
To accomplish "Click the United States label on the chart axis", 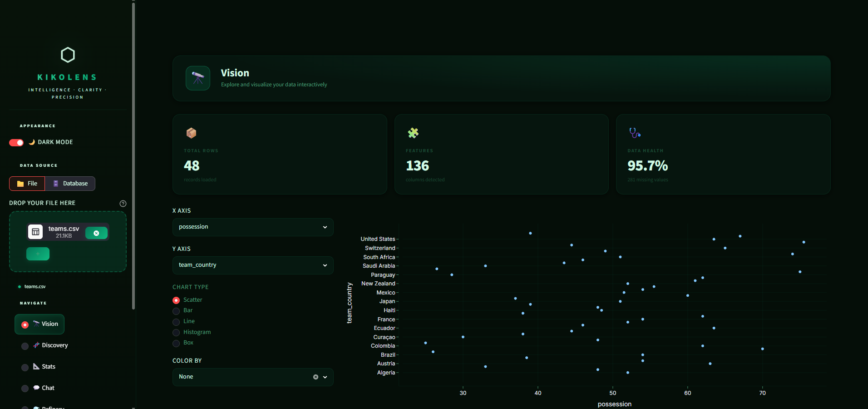I will pos(378,239).
